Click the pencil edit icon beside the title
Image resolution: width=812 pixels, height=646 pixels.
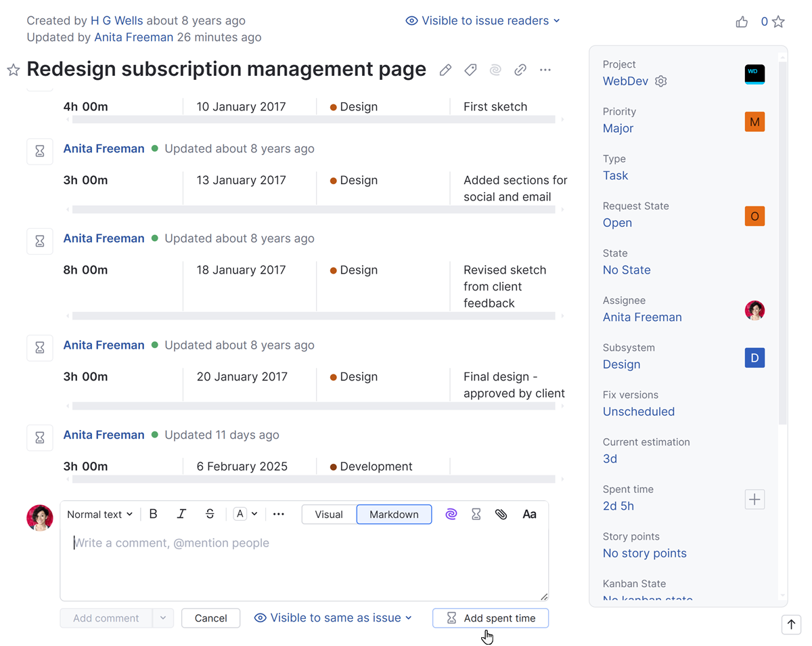click(x=445, y=70)
